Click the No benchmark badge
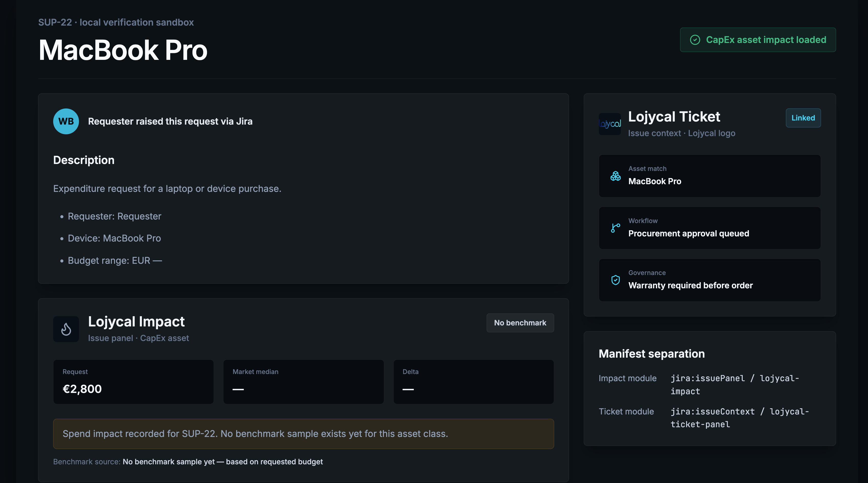Viewport: 868px width, 483px height. [520, 323]
